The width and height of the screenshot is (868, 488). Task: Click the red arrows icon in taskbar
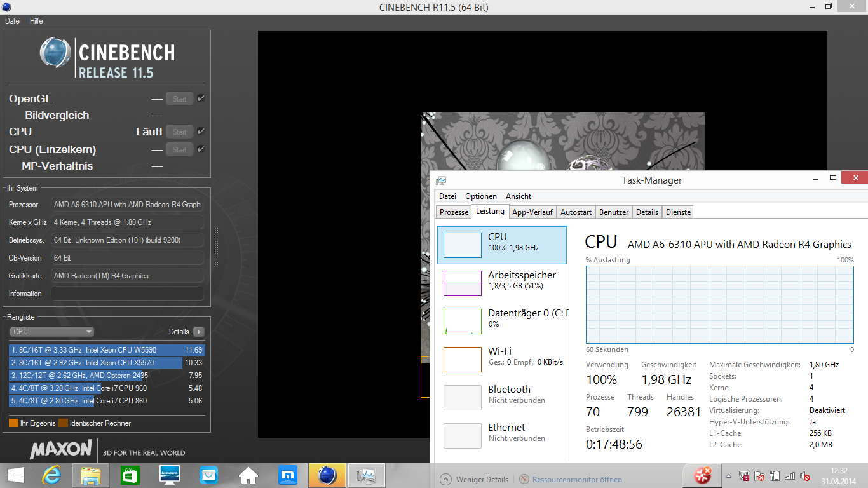(702, 475)
